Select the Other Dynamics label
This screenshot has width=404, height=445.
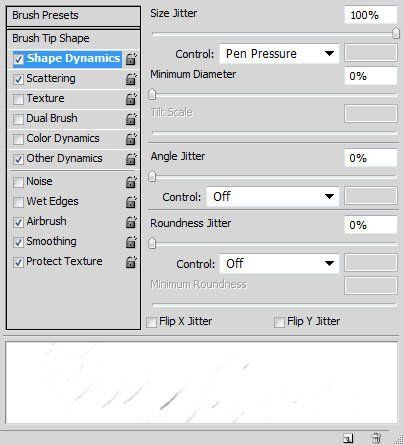(x=64, y=158)
